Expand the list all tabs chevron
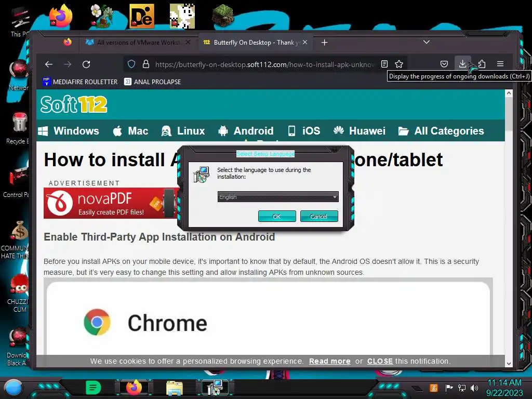Image resolution: width=532 pixels, height=399 pixels. click(x=427, y=42)
